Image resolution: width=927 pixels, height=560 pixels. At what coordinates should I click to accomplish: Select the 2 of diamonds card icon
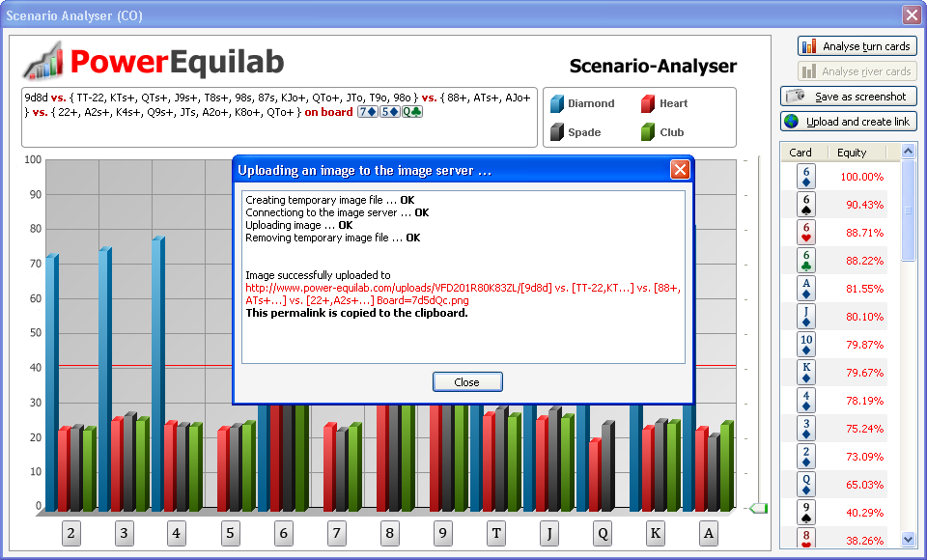click(x=806, y=456)
